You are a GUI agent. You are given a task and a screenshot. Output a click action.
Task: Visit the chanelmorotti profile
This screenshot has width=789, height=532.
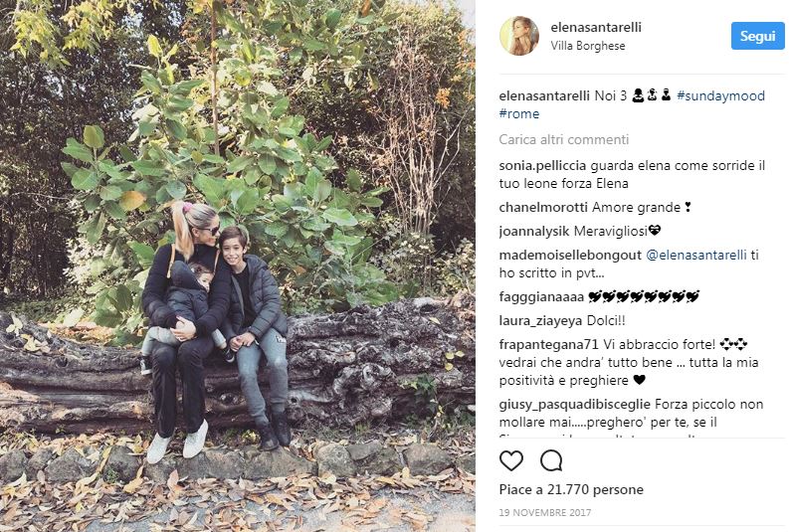click(x=543, y=207)
